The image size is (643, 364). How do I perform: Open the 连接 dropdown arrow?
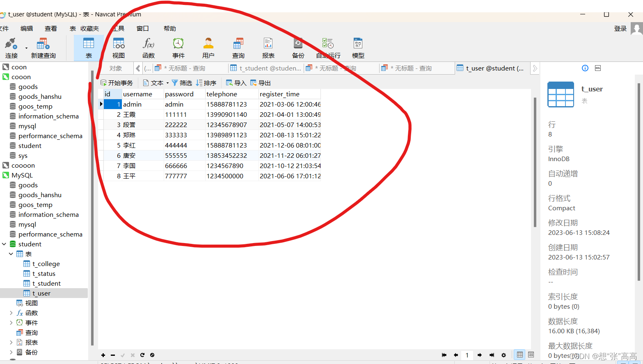coord(26,48)
